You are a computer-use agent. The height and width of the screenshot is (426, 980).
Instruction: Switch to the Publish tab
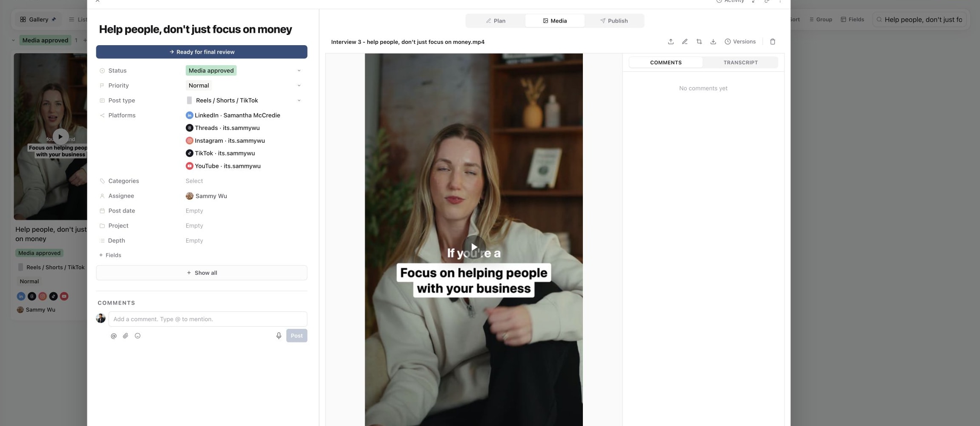614,20
